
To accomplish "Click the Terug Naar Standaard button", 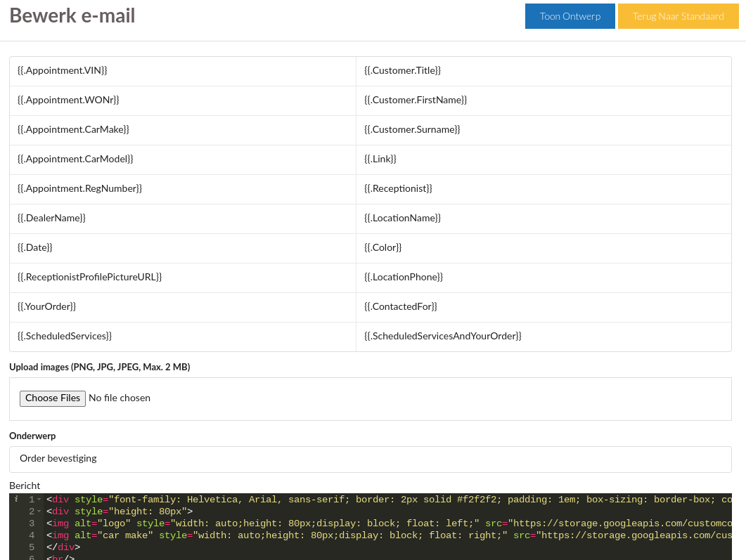I will 678,16.
